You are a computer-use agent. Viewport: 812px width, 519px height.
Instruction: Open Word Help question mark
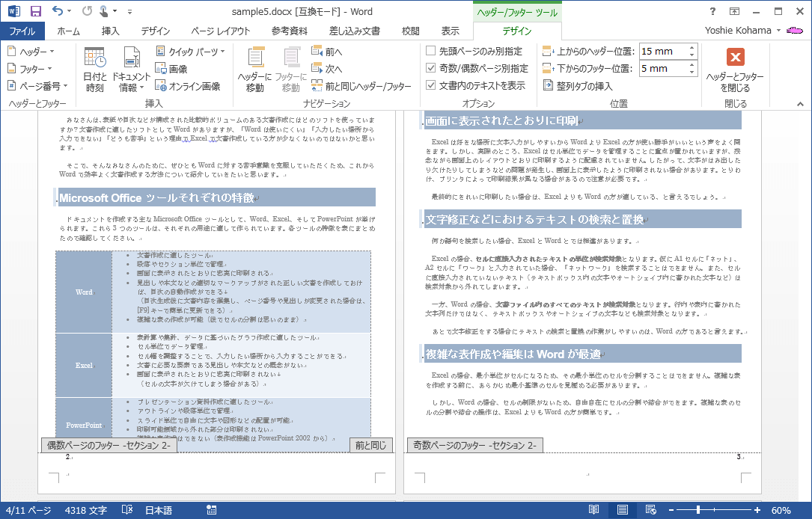click(x=712, y=11)
